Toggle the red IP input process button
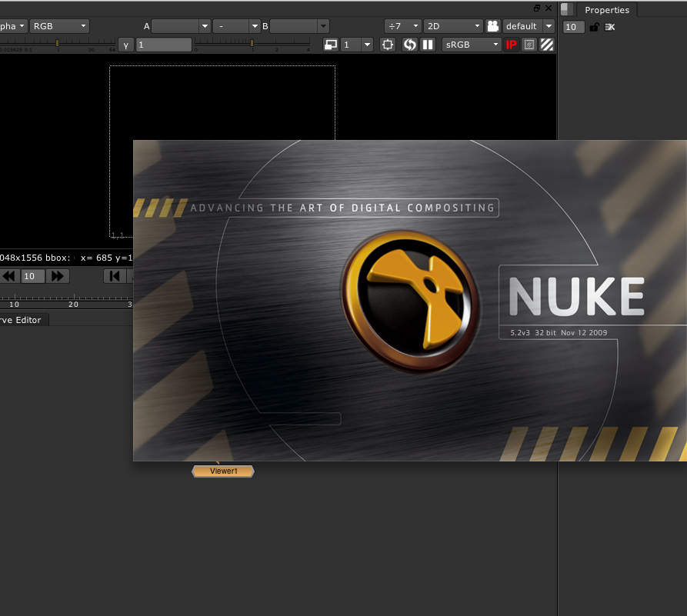This screenshot has height=616, width=687. pyautogui.click(x=512, y=45)
